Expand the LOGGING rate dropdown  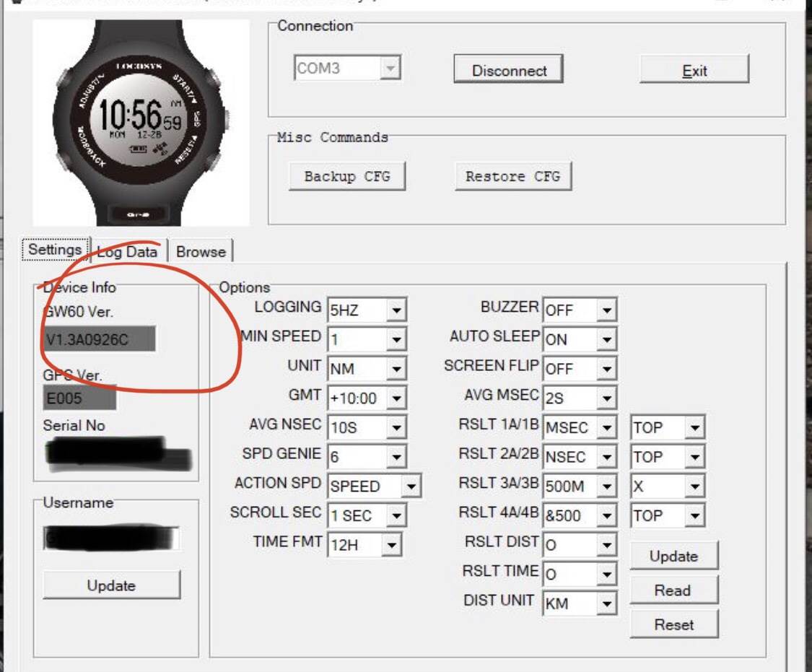point(396,311)
